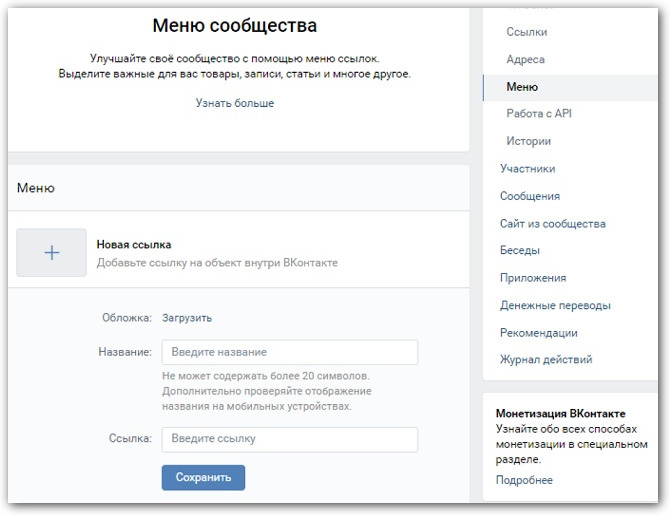The width and height of the screenshot is (670, 515).
Task: Go to 'Денежные переводы'
Action: click(x=555, y=305)
